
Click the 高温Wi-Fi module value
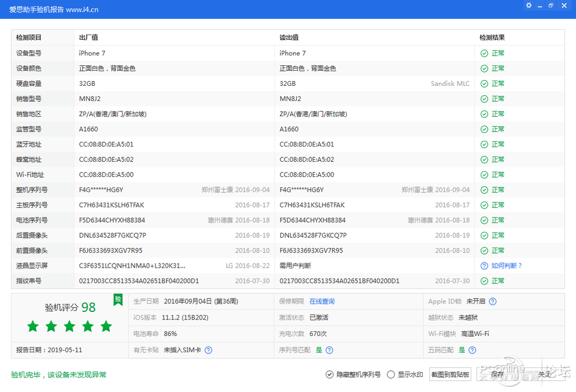pos(475,334)
